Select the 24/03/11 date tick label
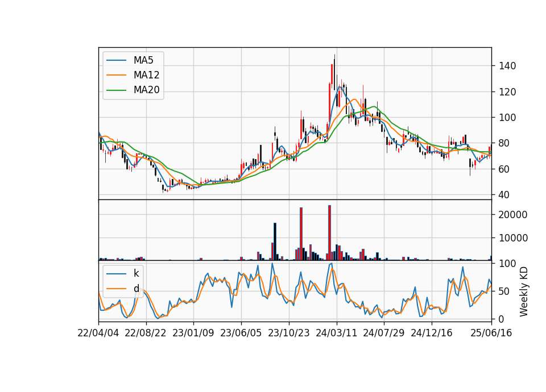Screen dimensions: 546x392 coord(336,333)
